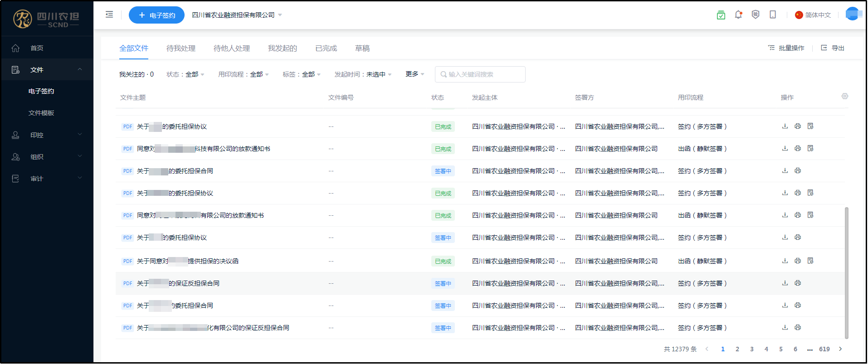Focus the keyword search field
The image size is (868, 364).
point(480,74)
